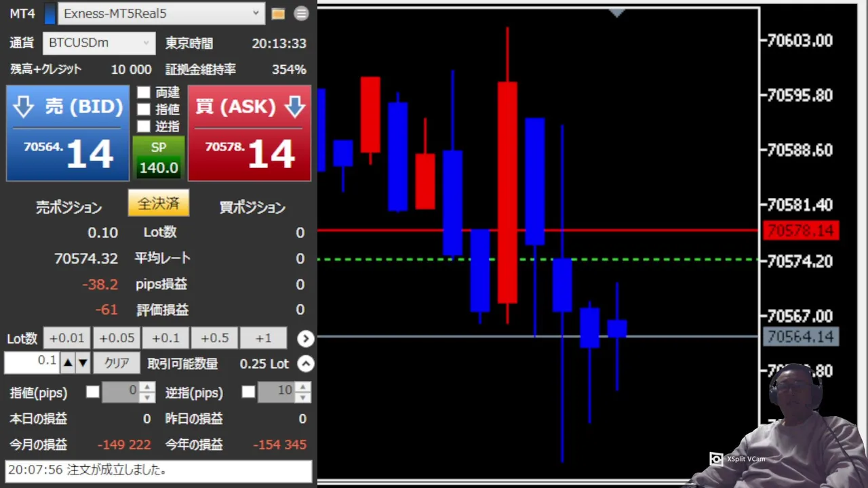Collapse panel with the up-chevron circle icon

coord(306,364)
